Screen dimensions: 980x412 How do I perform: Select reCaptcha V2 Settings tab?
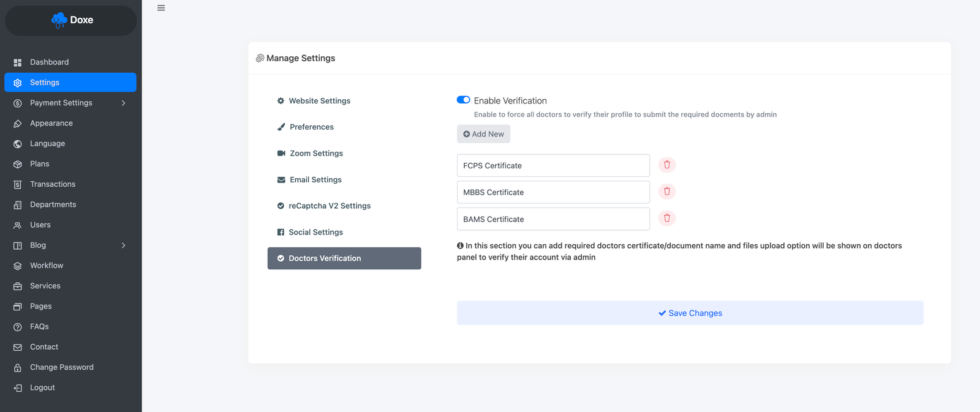(330, 206)
